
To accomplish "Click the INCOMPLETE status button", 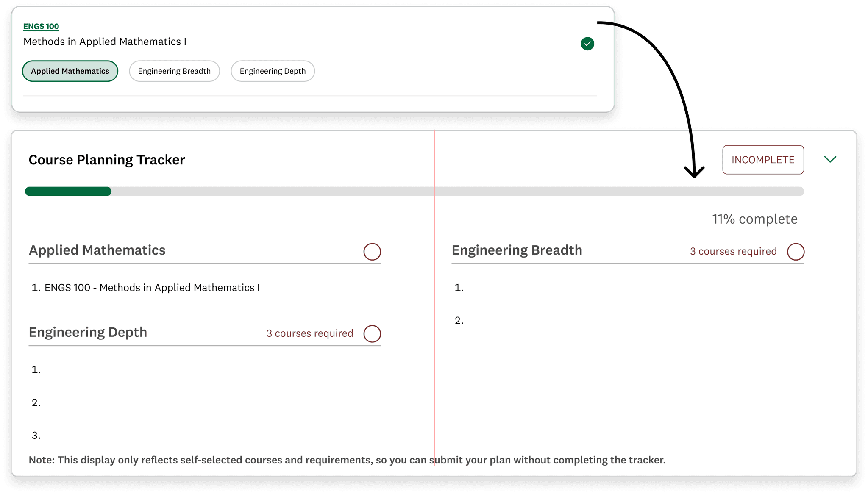I will tap(762, 160).
